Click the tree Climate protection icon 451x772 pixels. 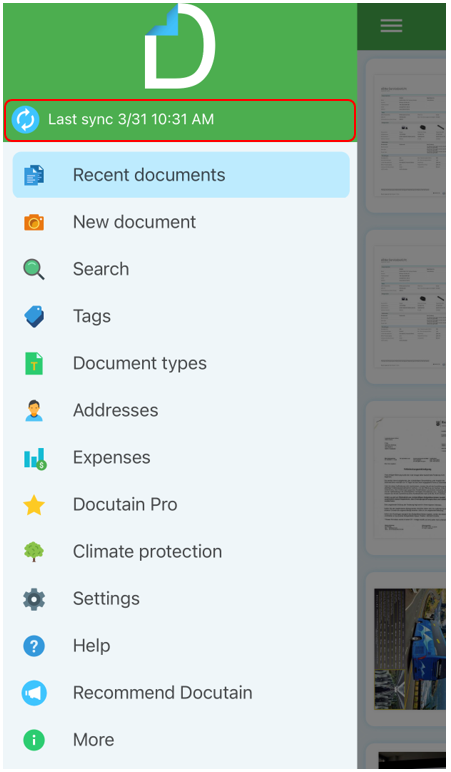[x=34, y=552]
